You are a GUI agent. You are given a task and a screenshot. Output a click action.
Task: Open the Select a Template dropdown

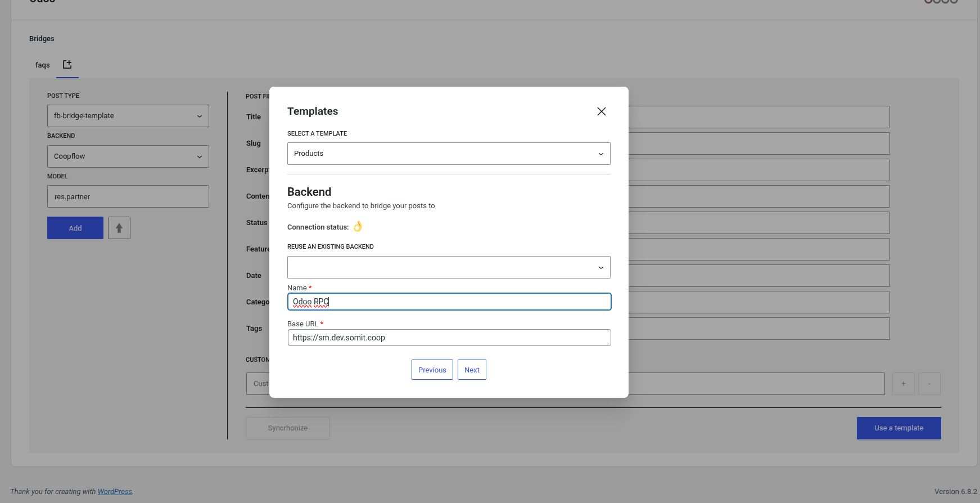tap(449, 154)
